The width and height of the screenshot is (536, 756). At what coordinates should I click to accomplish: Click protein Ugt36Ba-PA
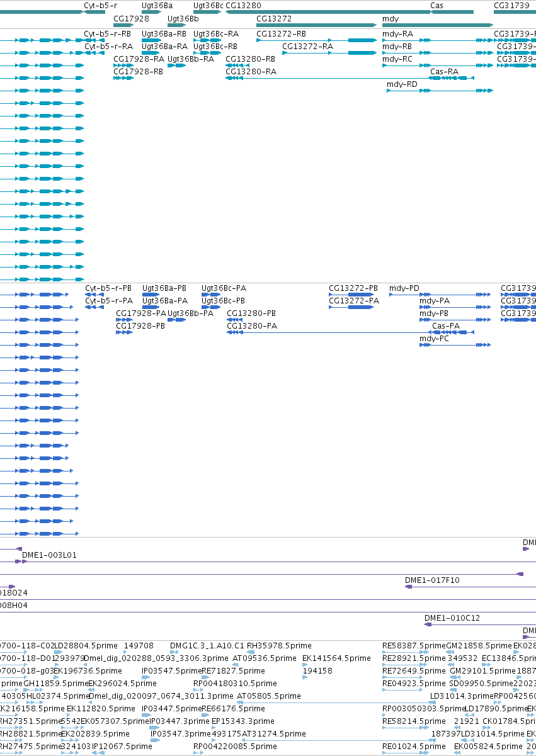click(165, 301)
